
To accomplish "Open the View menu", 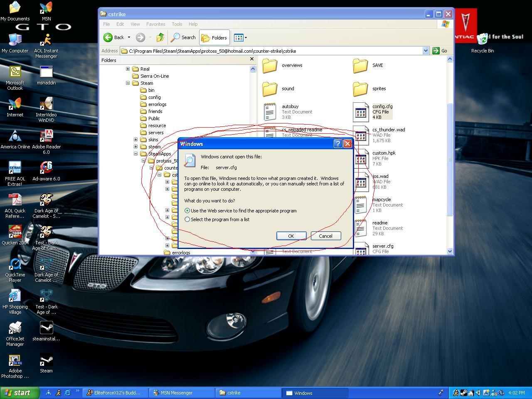I will click(135, 24).
